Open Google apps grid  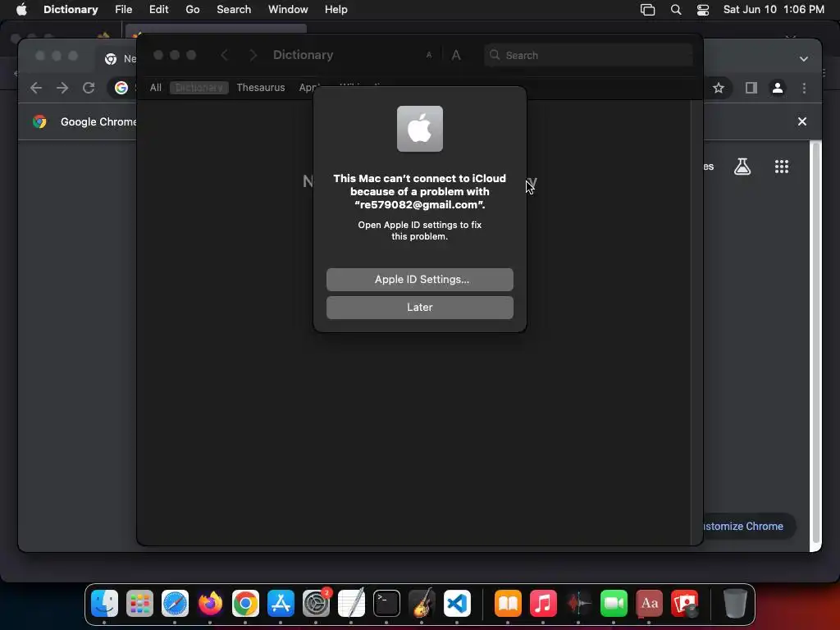[782, 167]
